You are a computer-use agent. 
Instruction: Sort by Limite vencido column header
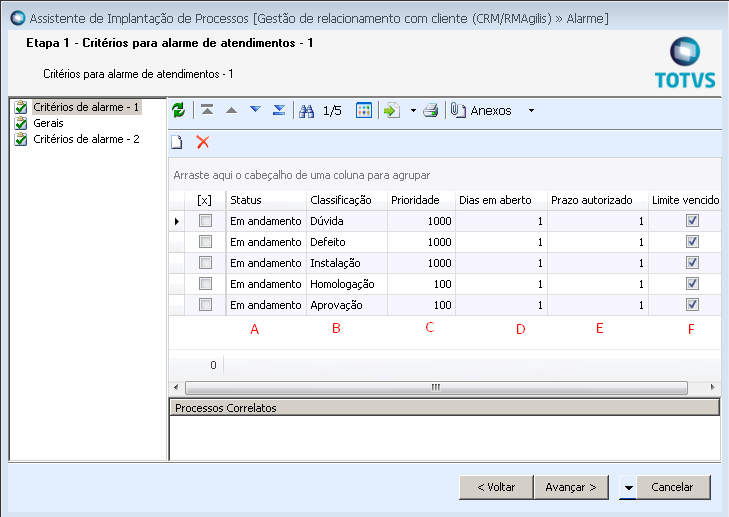pos(685,200)
